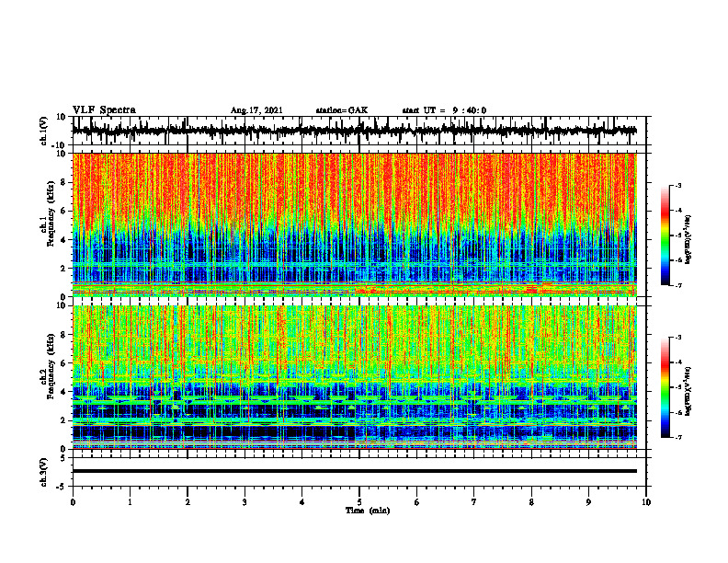This screenshot has height=563, width=728.
Task: Click the "-7" label on ch.2 color bar
Action: point(678,437)
